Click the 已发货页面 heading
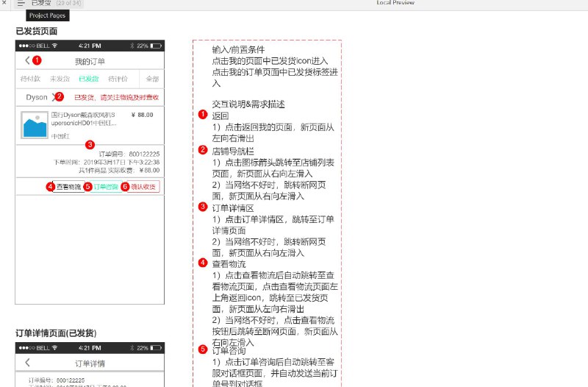This screenshot has height=387, width=588. pos(36,31)
